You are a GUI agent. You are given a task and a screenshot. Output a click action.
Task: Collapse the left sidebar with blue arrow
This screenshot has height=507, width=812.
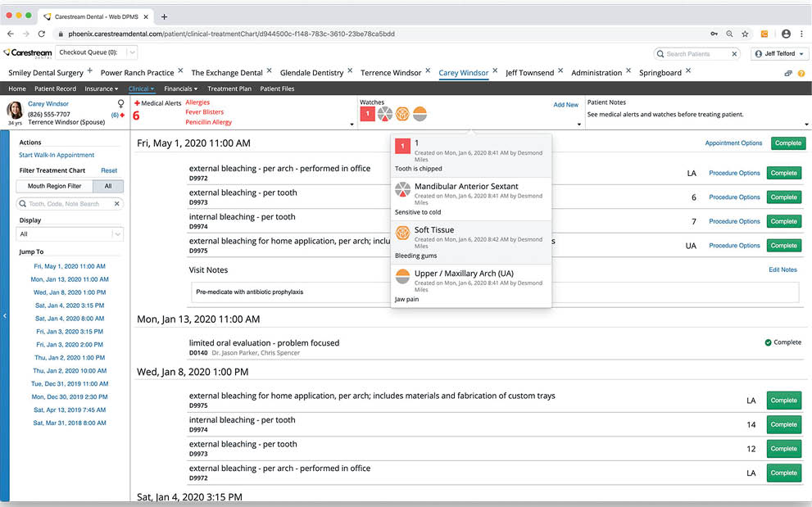tap(5, 315)
